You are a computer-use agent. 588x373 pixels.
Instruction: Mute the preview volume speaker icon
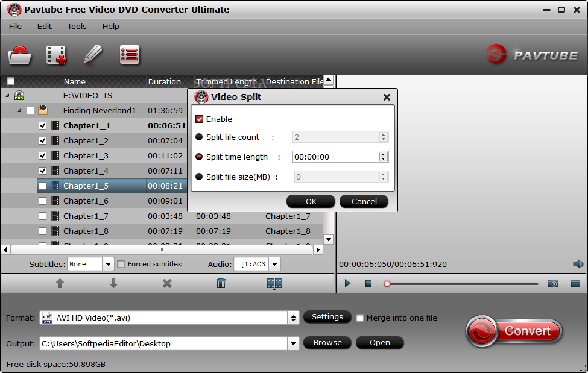pos(578,264)
